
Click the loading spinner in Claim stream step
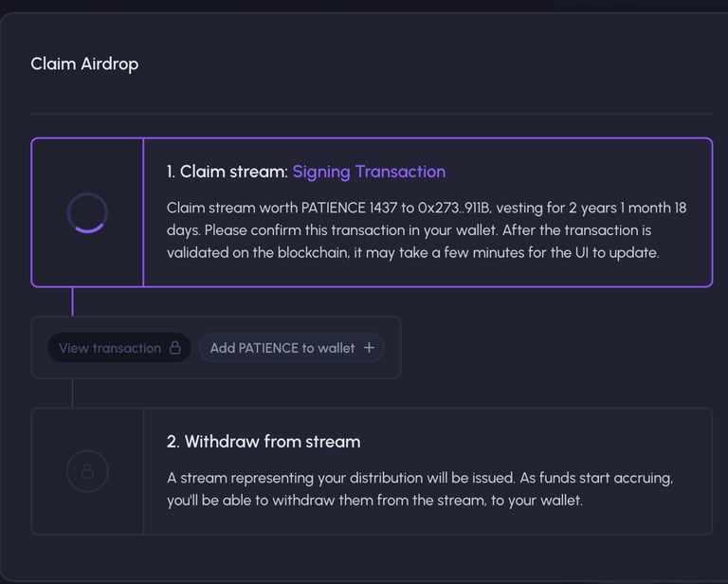[x=87, y=212]
